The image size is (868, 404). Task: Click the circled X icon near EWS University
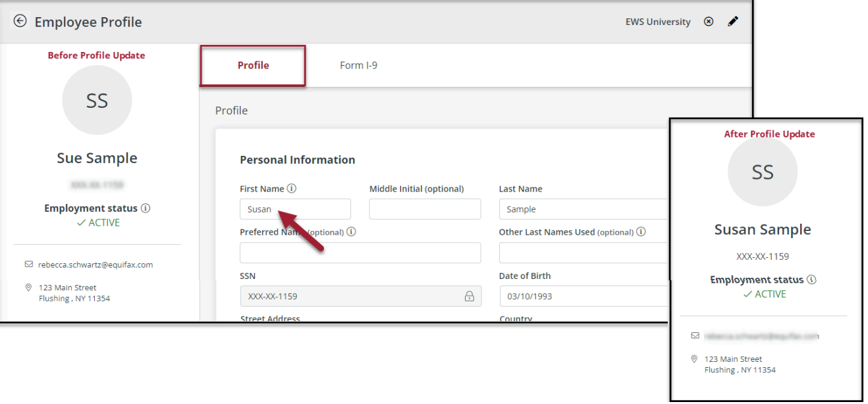click(x=709, y=21)
